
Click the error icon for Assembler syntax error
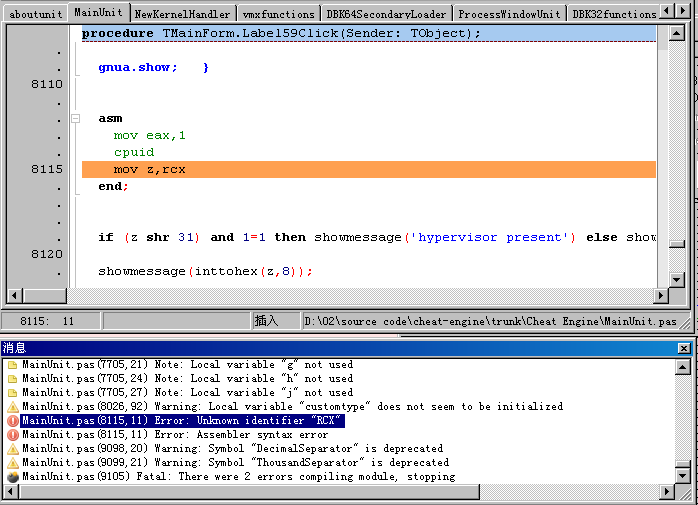(13, 435)
